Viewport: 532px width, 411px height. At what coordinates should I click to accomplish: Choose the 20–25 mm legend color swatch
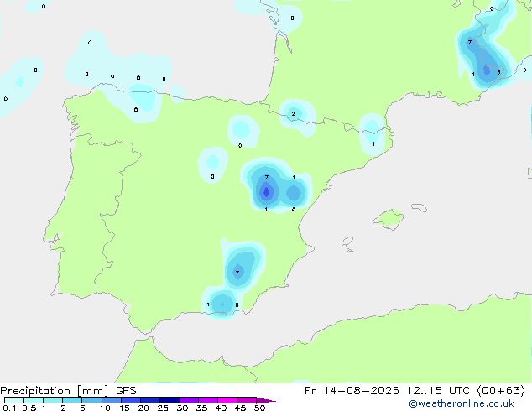click(149, 400)
